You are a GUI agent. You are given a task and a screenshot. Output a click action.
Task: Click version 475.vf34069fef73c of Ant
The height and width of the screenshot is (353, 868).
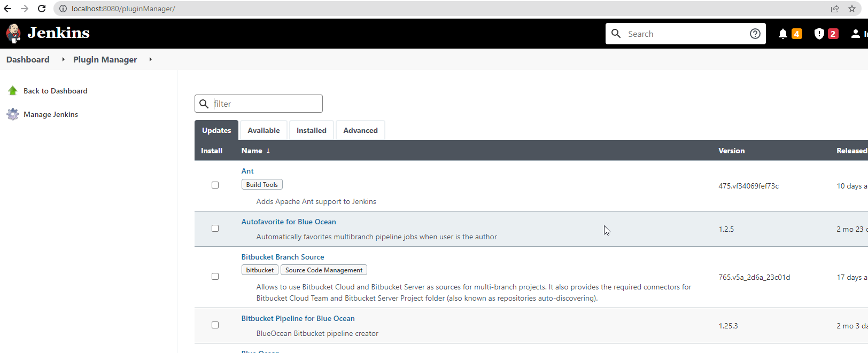point(748,186)
